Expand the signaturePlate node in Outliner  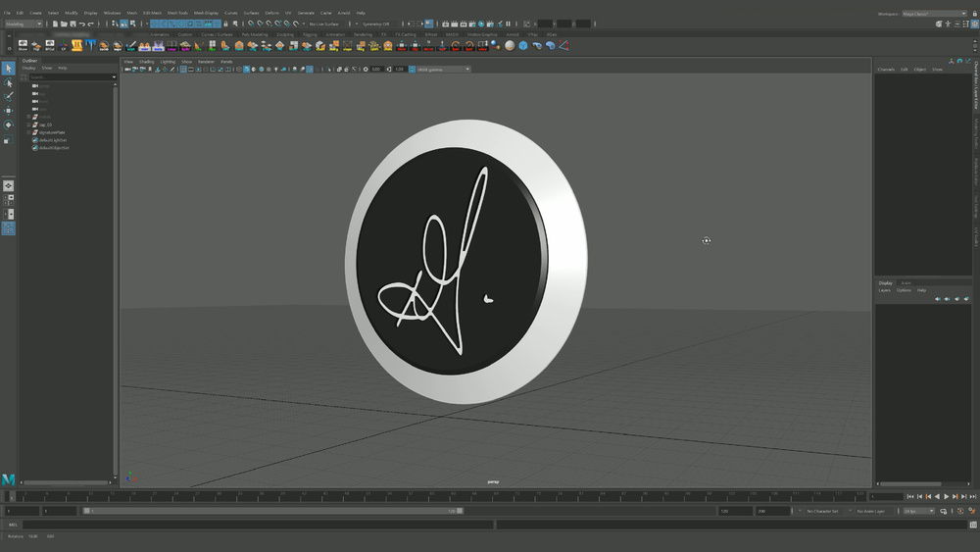coord(28,132)
